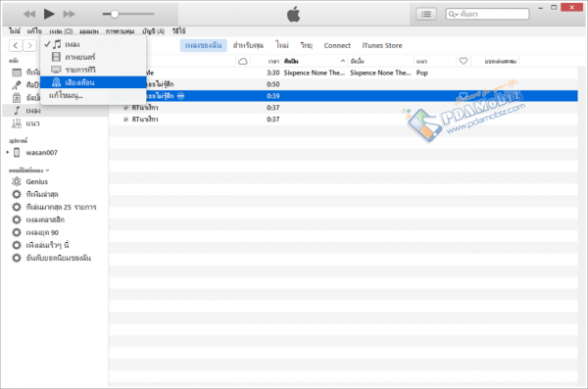Image resolution: width=588 pixels, height=389 pixels.
Task: Open the iTunes Store tab
Action: point(382,45)
